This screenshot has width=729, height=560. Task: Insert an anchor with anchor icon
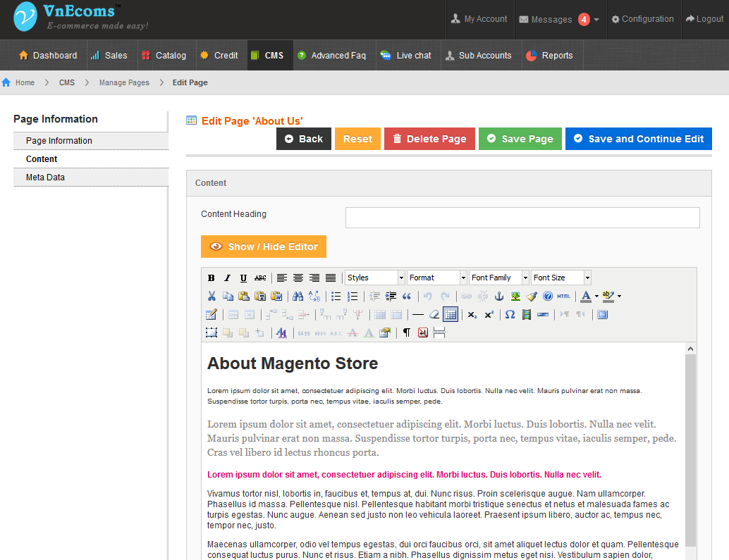coord(499,297)
